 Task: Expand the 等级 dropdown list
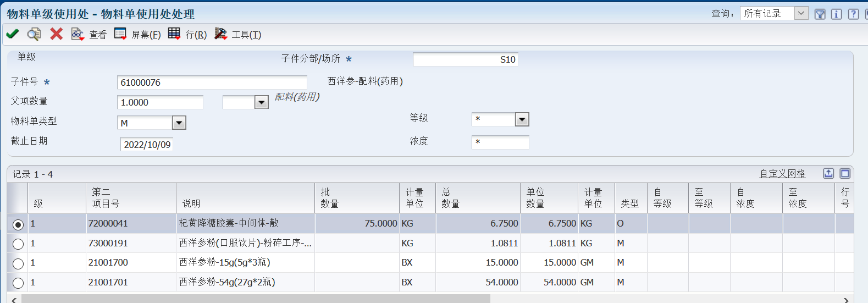click(522, 119)
